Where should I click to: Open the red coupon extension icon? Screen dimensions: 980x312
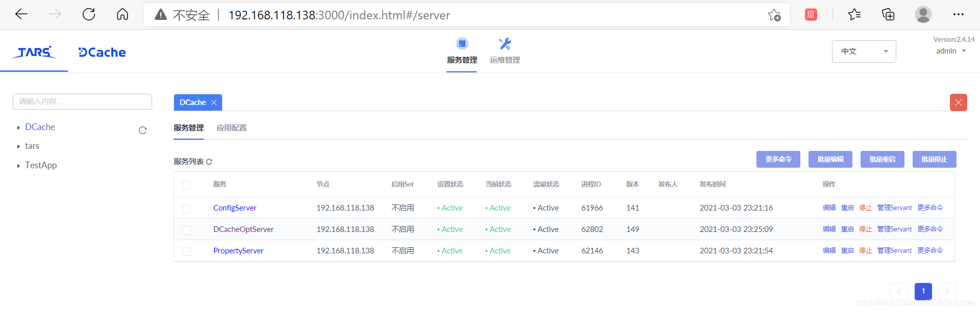(811, 15)
